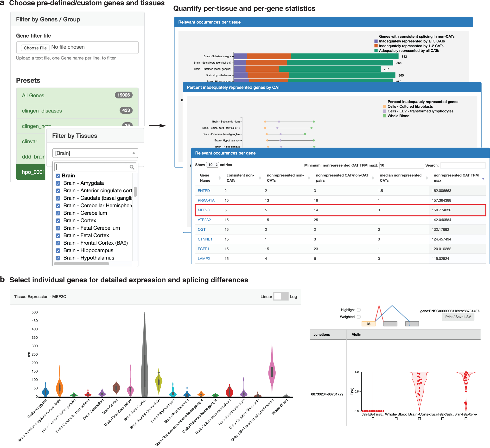Open the PRKAR1A gene link

(206, 200)
